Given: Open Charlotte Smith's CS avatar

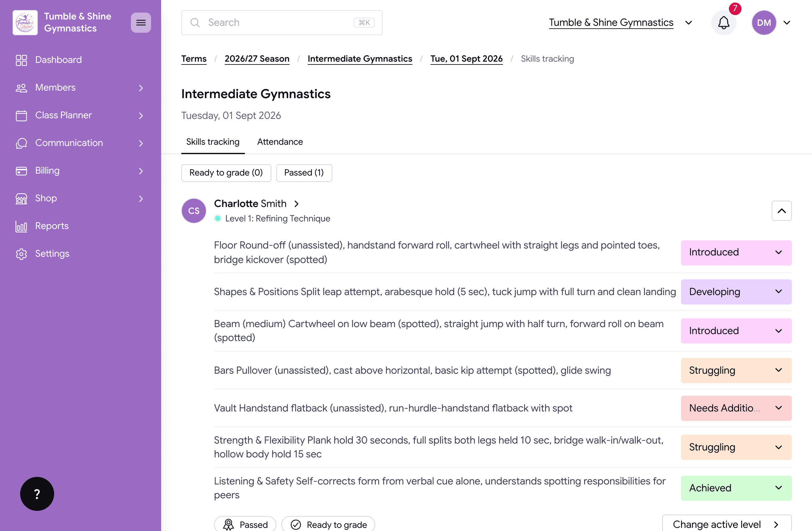Looking at the screenshot, I should pos(194,211).
